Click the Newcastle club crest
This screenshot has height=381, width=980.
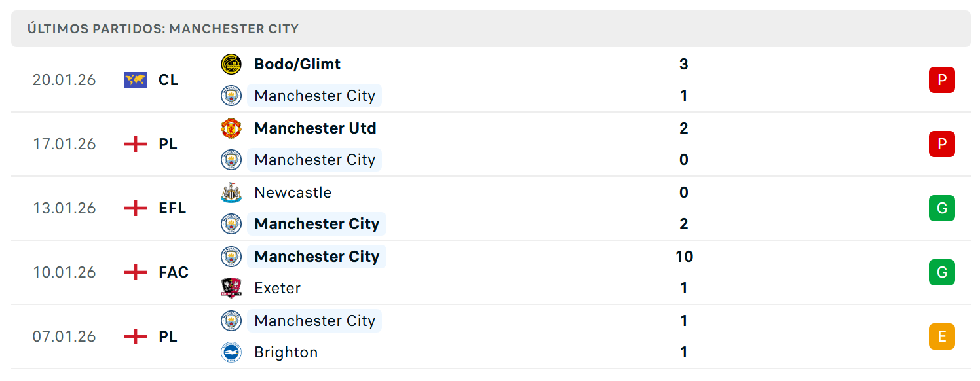point(231,192)
